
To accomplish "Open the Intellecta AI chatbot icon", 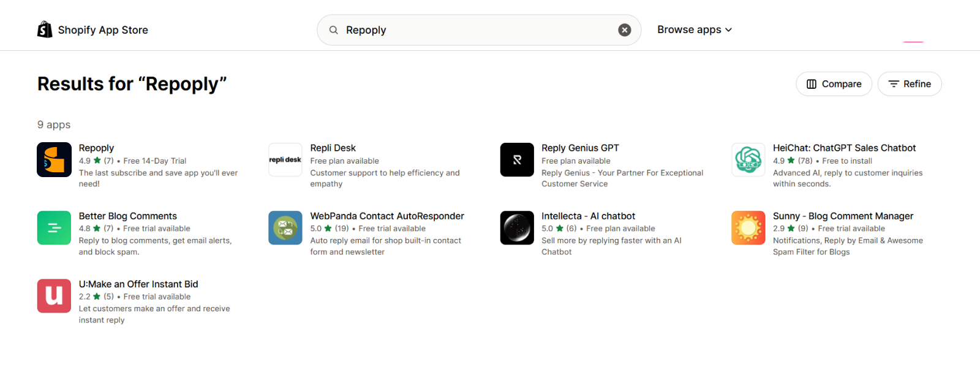I will [x=517, y=228].
